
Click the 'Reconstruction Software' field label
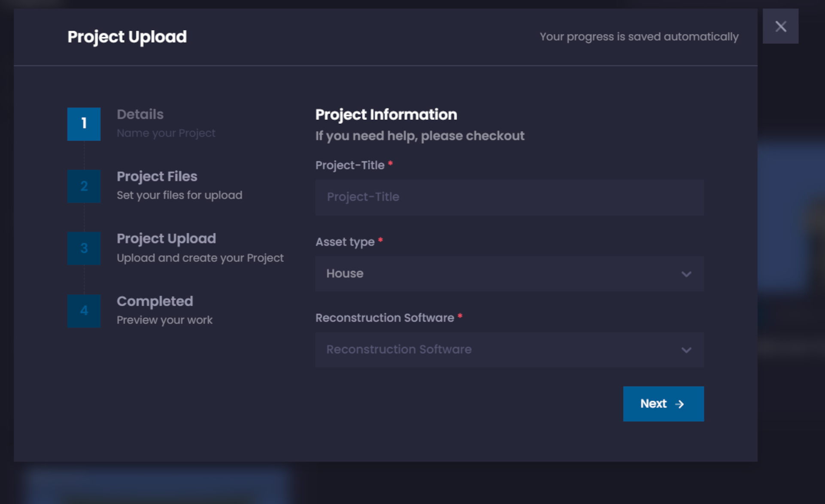tap(385, 318)
